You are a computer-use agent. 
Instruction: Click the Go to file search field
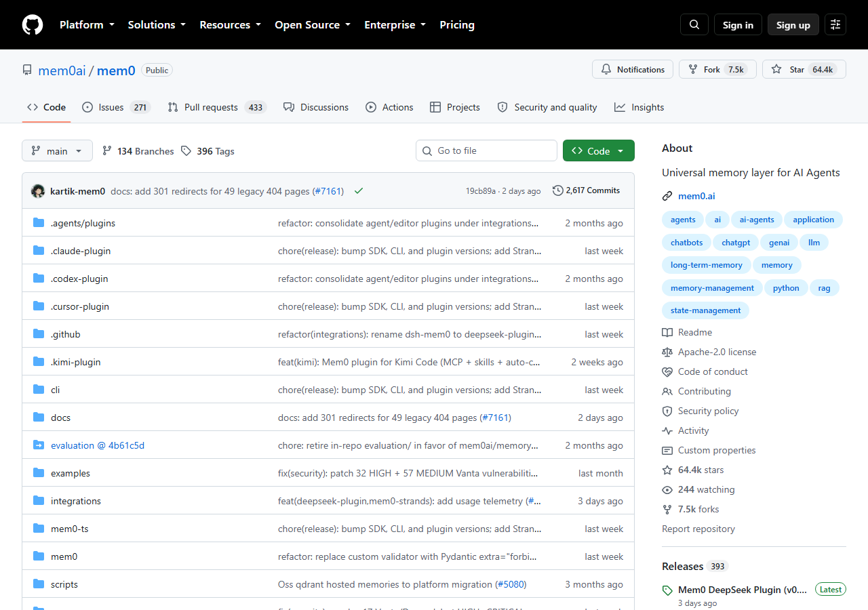pyautogui.click(x=486, y=150)
